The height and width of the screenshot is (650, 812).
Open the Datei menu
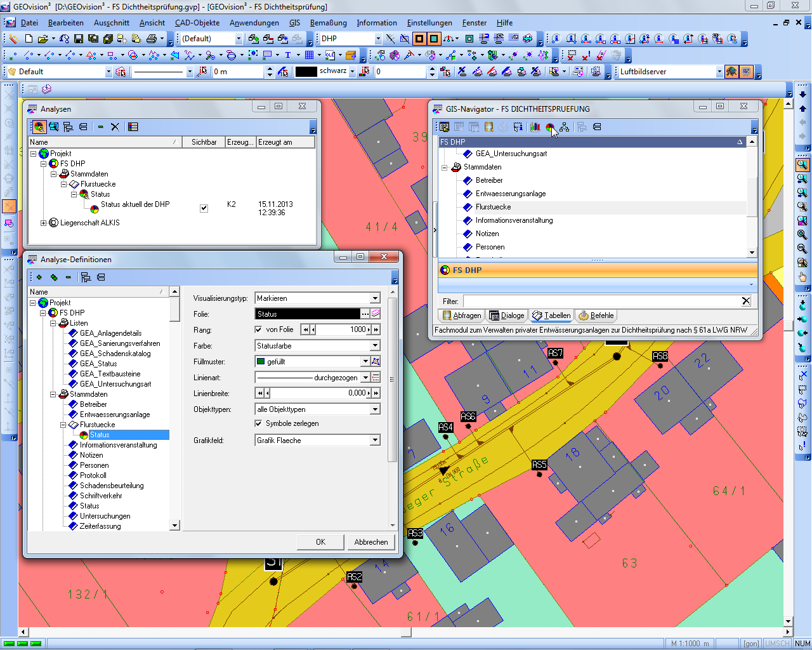point(29,23)
